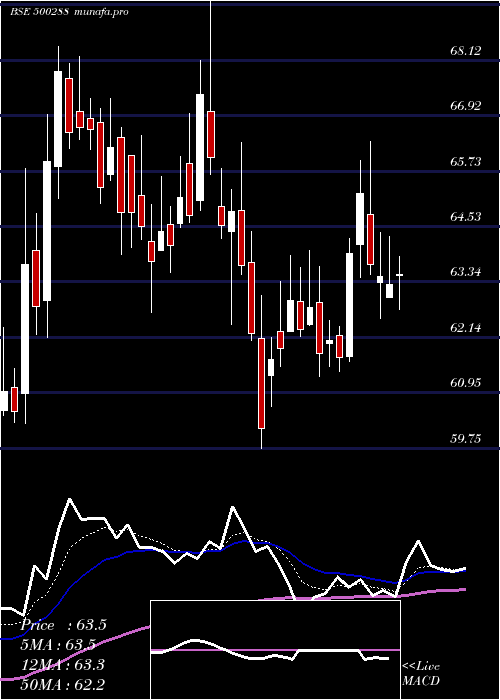
Task: Click the 62.14 price axis label
Action: click(x=465, y=328)
